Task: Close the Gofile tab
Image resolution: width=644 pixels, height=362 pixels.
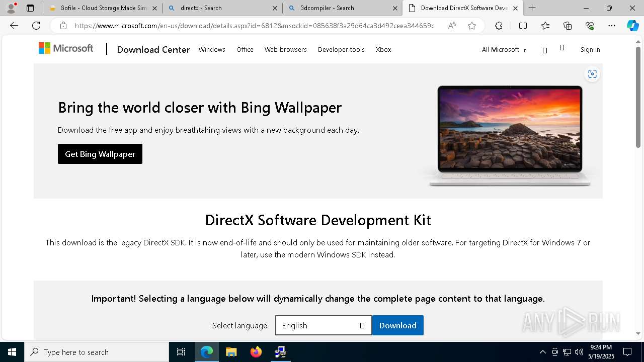Action: click(154, 8)
